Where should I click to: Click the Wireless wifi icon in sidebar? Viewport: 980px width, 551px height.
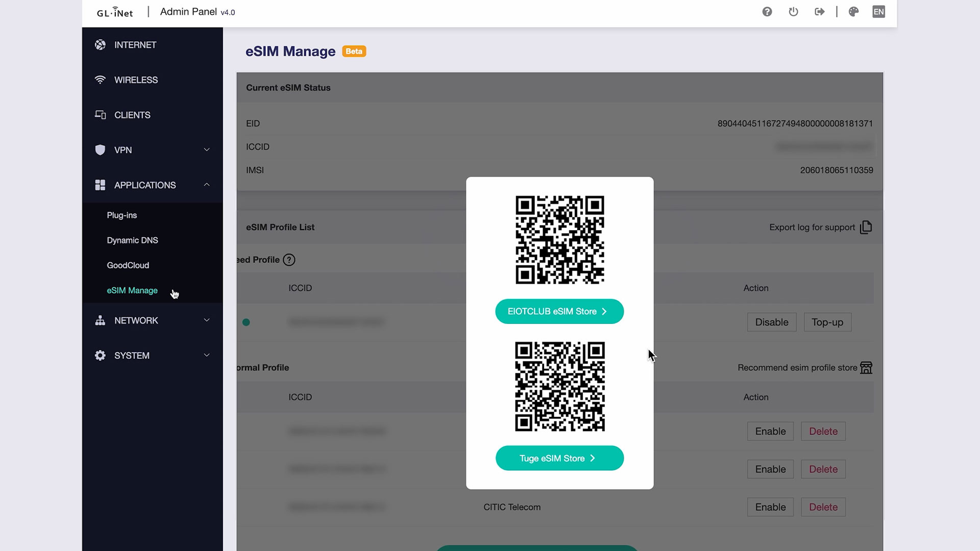(x=100, y=80)
